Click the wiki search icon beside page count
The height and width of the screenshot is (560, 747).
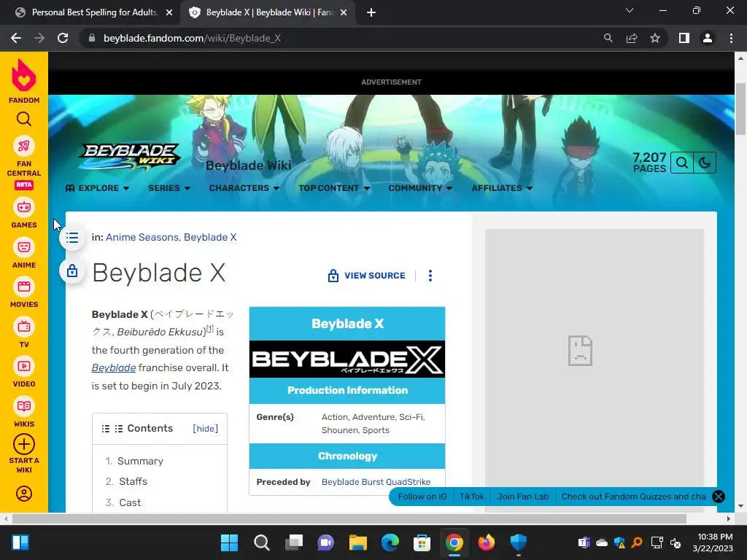pos(682,163)
